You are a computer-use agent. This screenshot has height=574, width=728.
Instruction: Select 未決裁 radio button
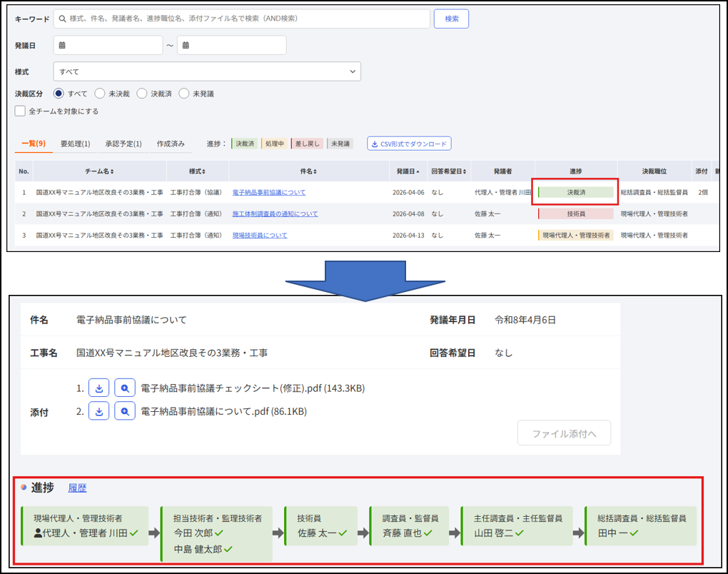pyautogui.click(x=99, y=94)
